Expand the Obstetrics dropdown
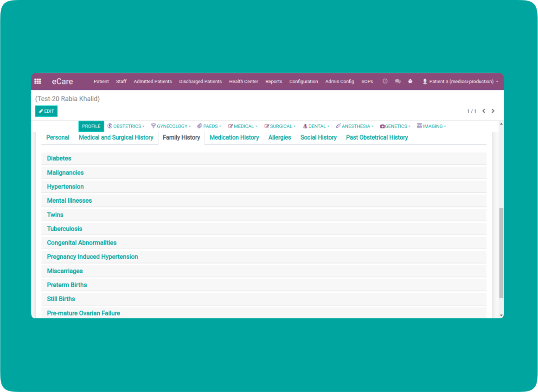Screen dimensions: 538x392 tap(126, 126)
